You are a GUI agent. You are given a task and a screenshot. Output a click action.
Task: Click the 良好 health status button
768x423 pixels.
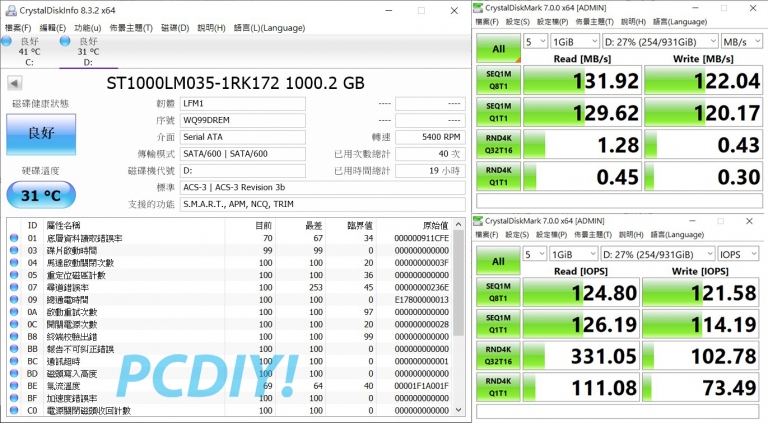point(41,134)
